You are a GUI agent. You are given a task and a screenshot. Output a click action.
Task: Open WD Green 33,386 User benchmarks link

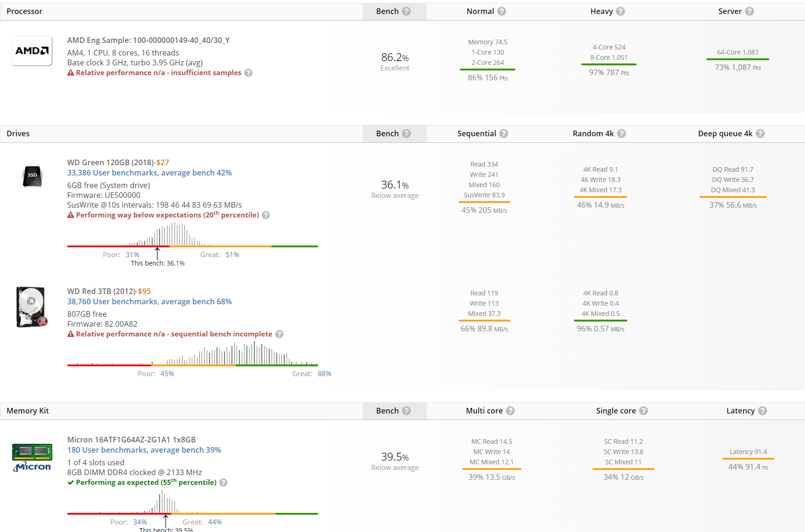pos(149,173)
